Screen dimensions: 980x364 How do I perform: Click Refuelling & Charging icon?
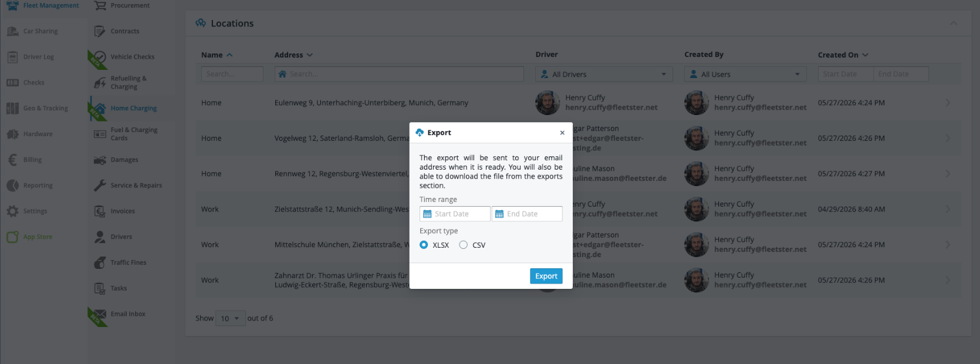pyautogui.click(x=100, y=83)
